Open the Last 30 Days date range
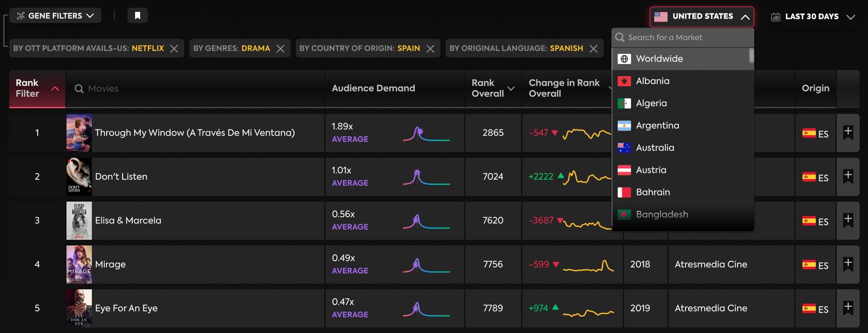The height and width of the screenshot is (333, 868). 813,17
